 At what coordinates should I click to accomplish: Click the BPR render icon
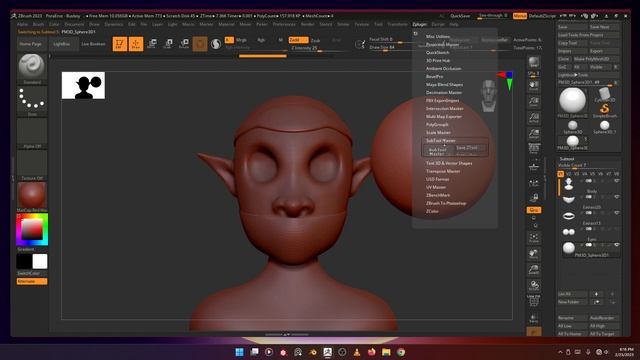pyautogui.click(x=533, y=62)
